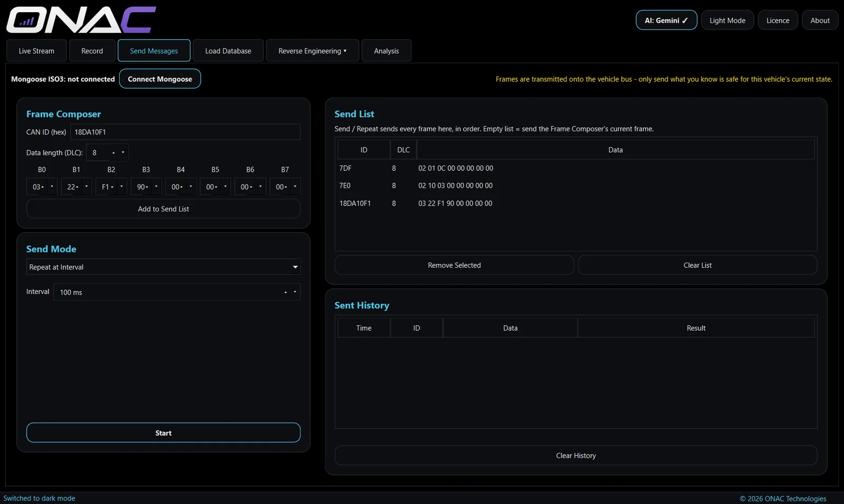Select the 7E0 frame in Send List

[x=576, y=186]
